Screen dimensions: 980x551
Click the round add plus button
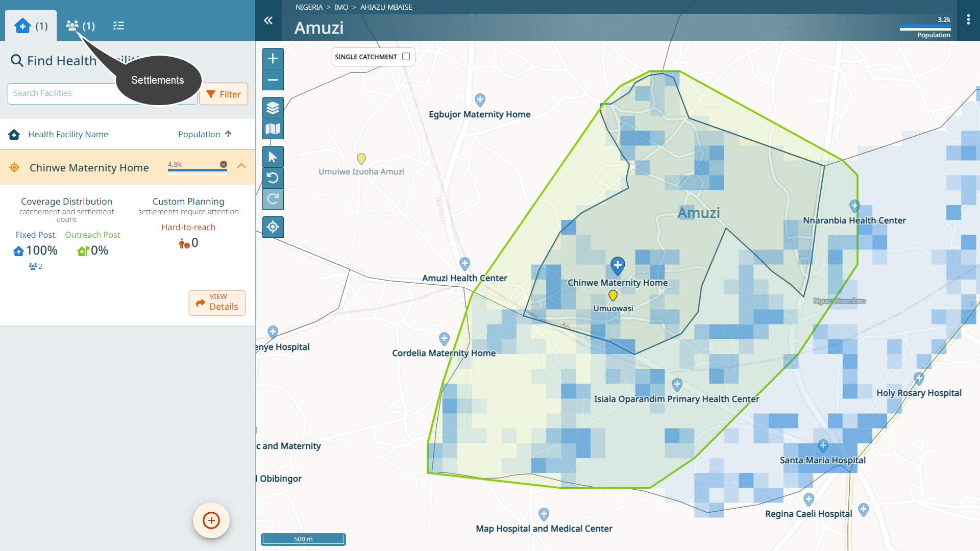[211, 520]
